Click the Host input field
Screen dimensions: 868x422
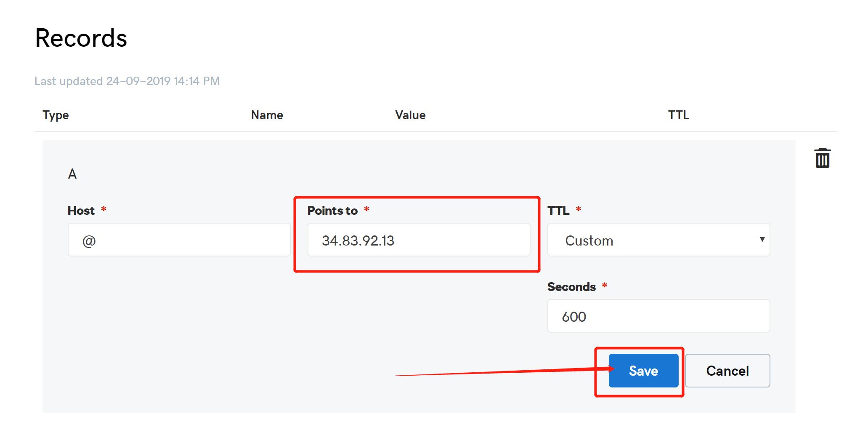pos(179,240)
